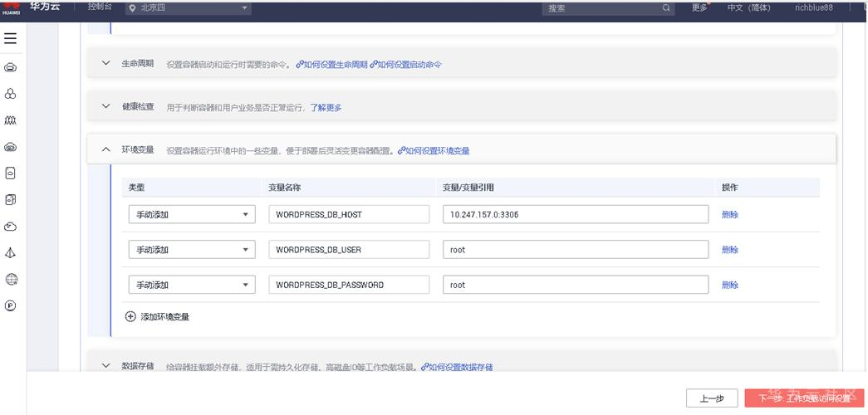
Task: Click the 变量名称 column header
Action: [x=285, y=188]
